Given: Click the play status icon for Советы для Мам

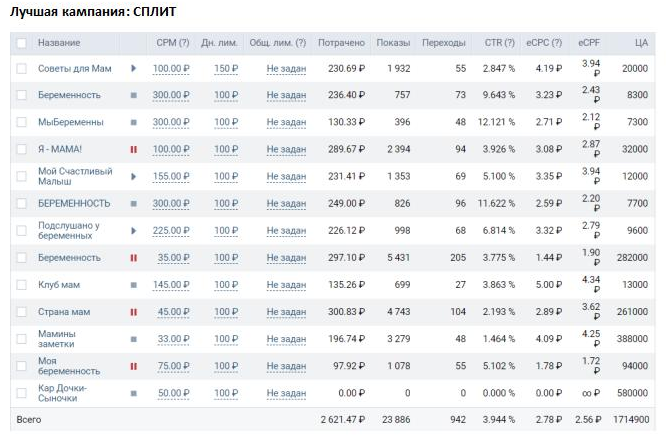Looking at the screenshot, I should tap(133, 68).
